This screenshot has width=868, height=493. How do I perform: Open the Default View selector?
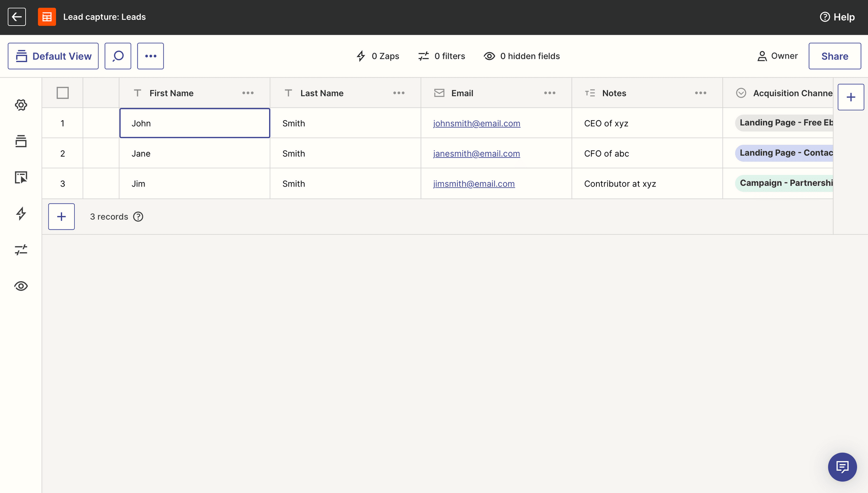coord(53,56)
